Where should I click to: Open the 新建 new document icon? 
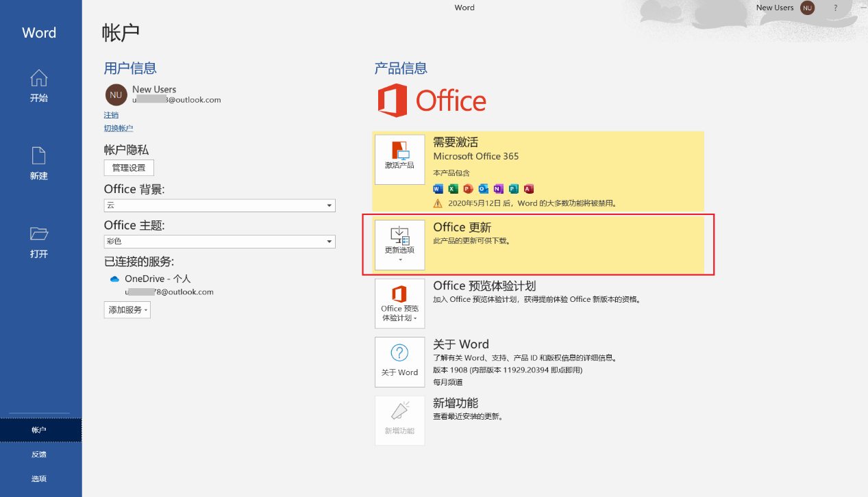(39, 157)
